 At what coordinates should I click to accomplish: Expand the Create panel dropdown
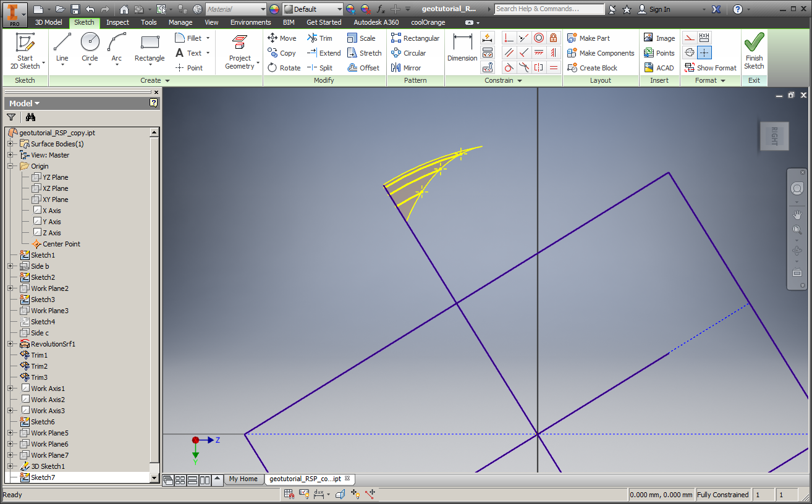click(155, 80)
